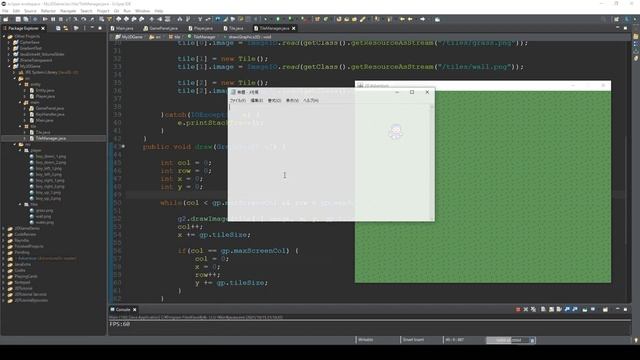640x360 pixels.
Task: Select boy_up_2.png in player folder
Action: (x=48, y=198)
